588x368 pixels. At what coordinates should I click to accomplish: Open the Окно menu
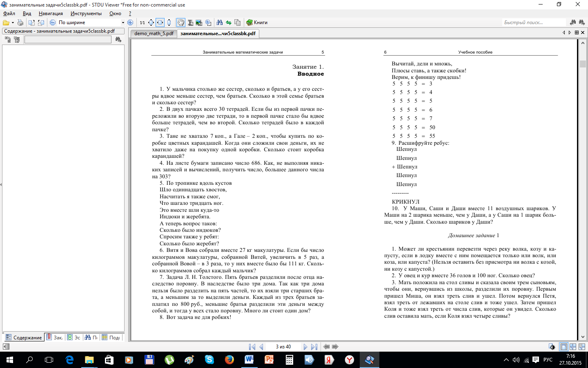(115, 13)
